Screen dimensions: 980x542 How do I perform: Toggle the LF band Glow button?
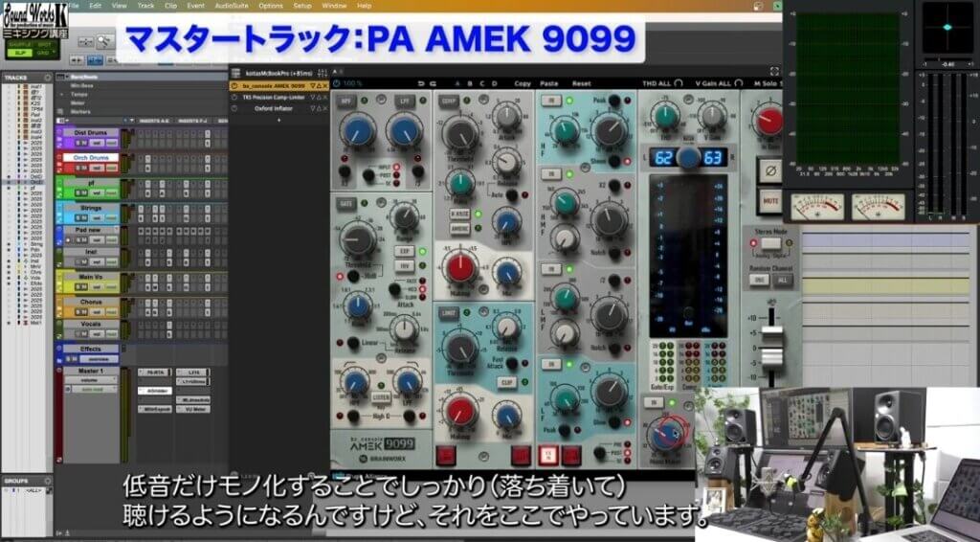pos(615,422)
